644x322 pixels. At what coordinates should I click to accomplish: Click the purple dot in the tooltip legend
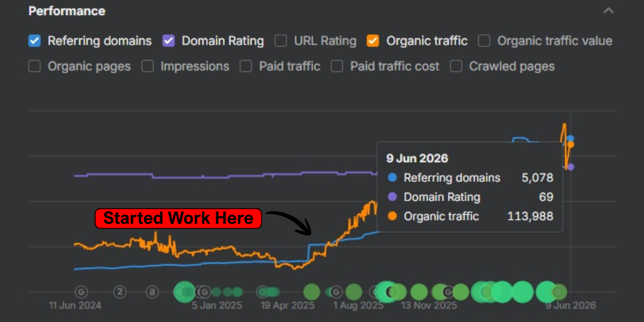[x=392, y=197]
